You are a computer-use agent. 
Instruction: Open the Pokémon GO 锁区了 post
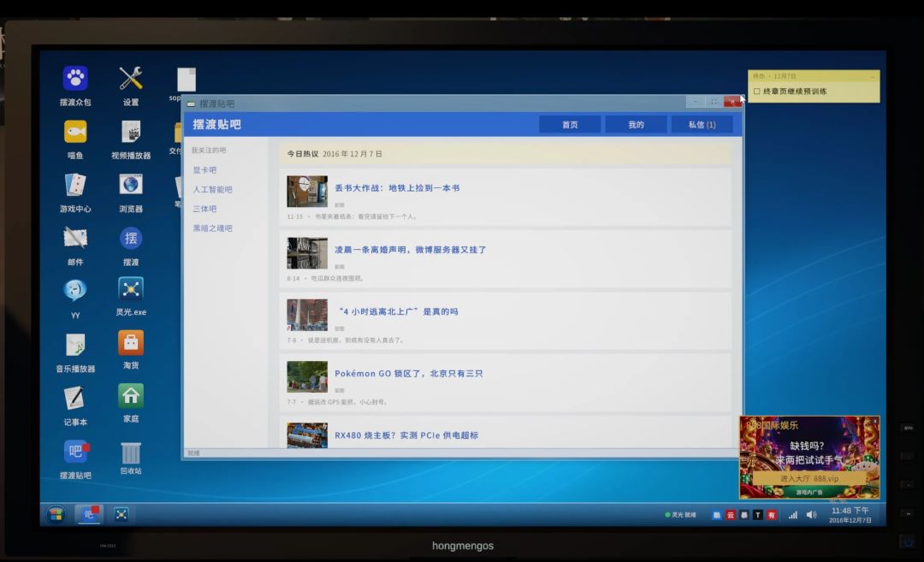(x=408, y=374)
